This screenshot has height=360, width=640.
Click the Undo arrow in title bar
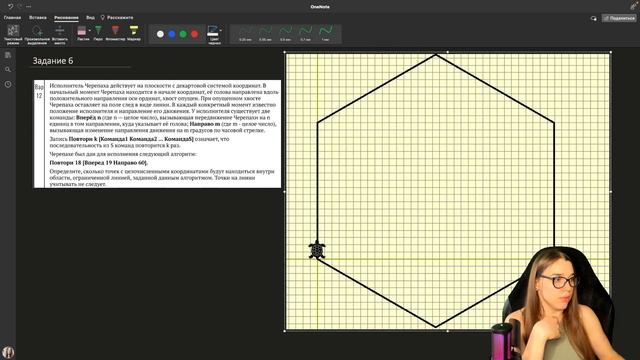(10, 7)
